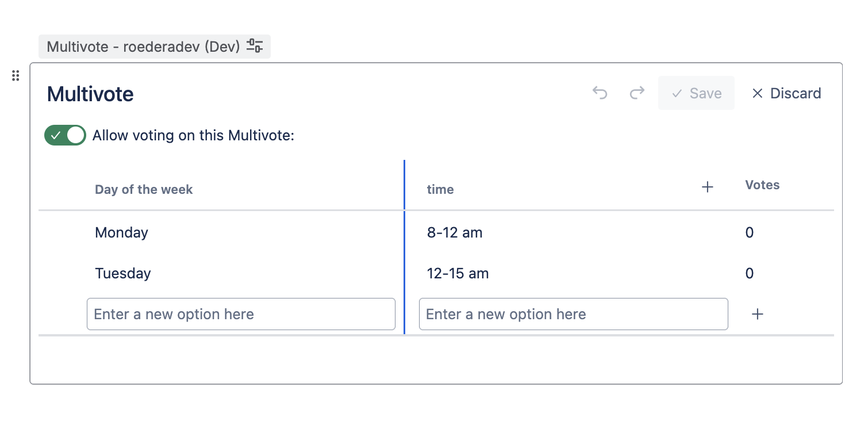Toggle Allow voting on this Multivote switch
The image size is (868, 421).
pyautogui.click(x=65, y=136)
